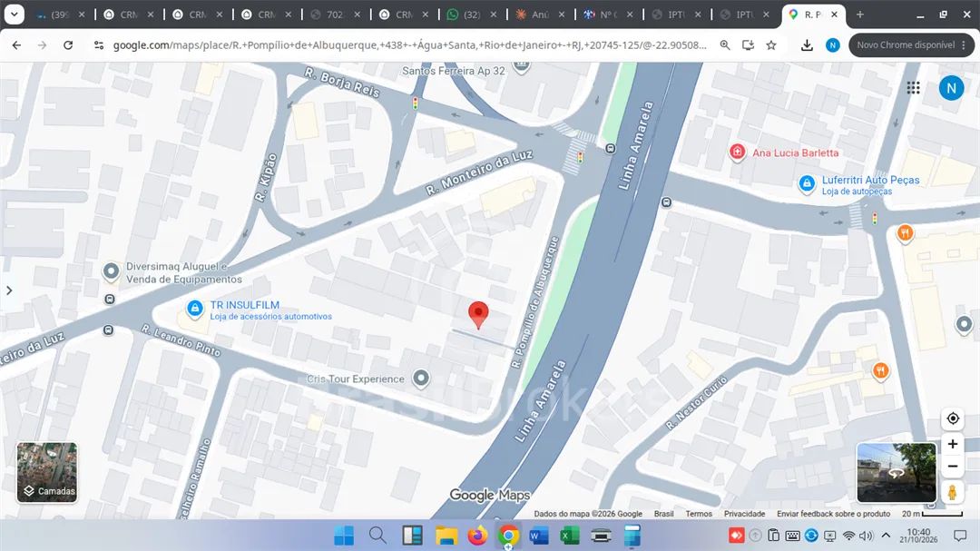Open the Termos link

point(699,514)
